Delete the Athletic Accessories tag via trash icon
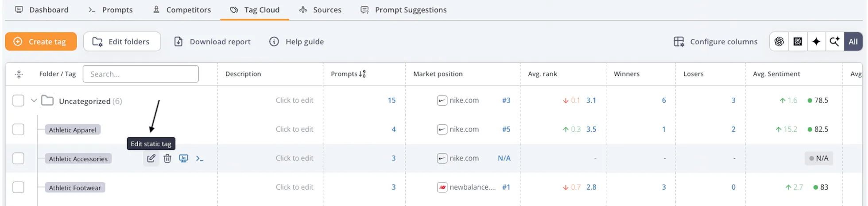Screen dimensions: 868x206 click(167, 158)
